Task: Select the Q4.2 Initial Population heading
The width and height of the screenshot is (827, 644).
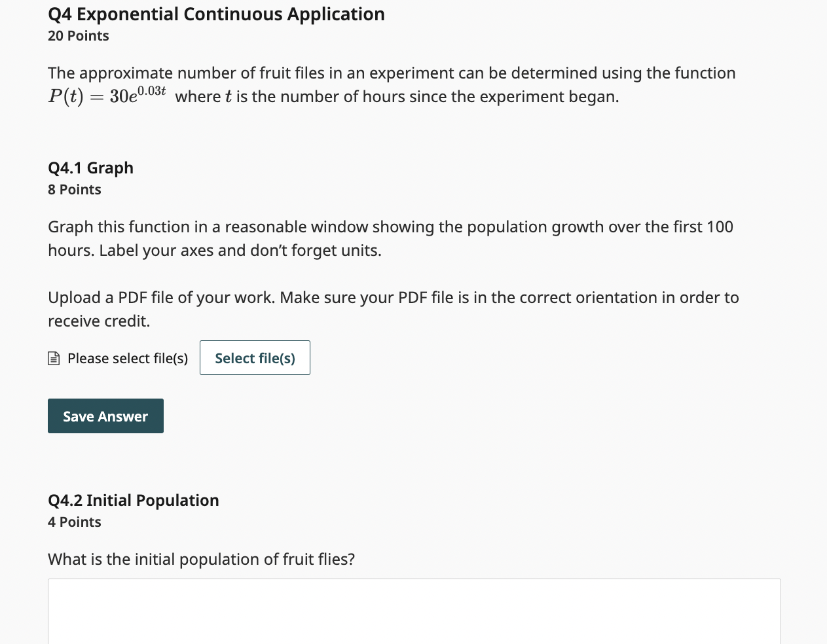Action: 133,500
